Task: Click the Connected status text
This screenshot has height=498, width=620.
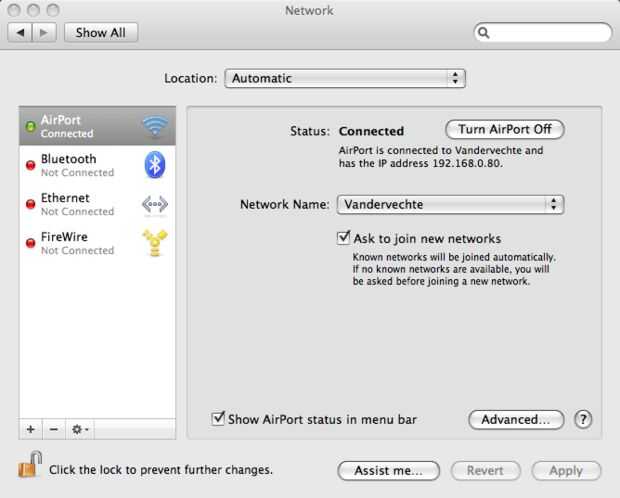Action: click(x=371, y=131)
